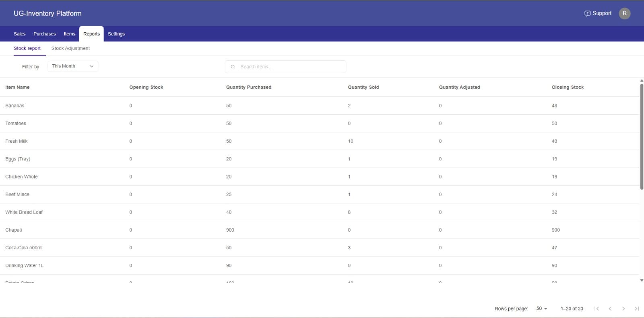This screenshot has width=644, height=318.
Task: Click the search magnifier icon
Action: (x=233, y=67)
